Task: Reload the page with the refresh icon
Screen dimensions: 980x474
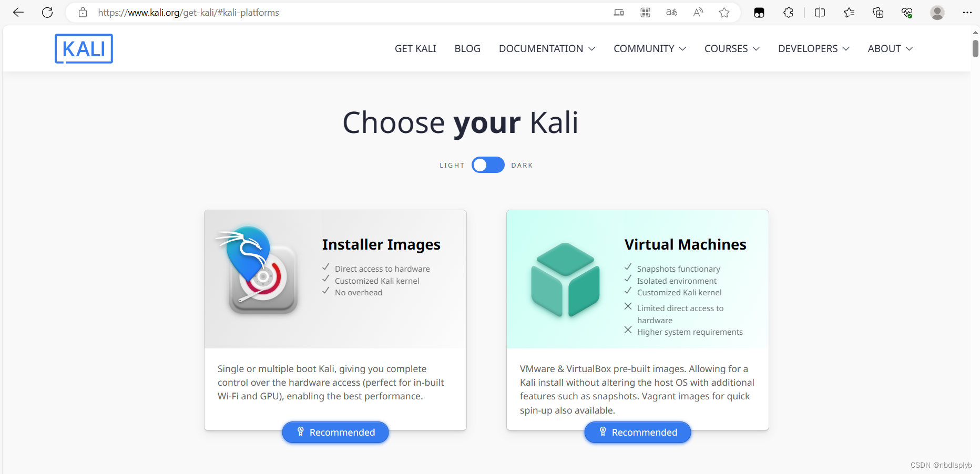Action: coord(47,13)
